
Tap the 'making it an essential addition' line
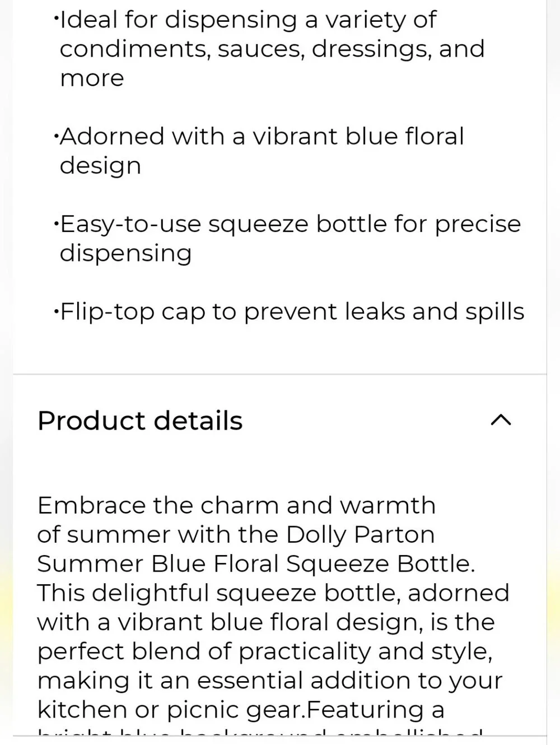pos(270,681)
